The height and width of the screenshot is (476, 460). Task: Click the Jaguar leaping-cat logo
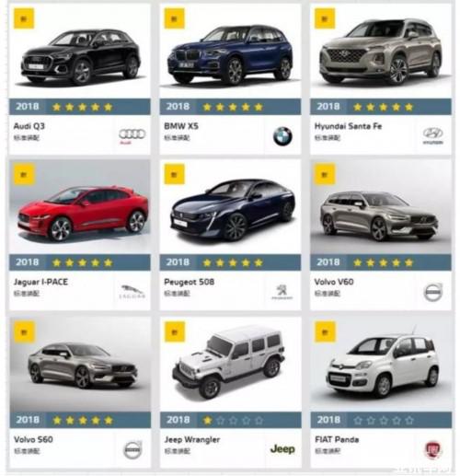[x=132, y=292]
